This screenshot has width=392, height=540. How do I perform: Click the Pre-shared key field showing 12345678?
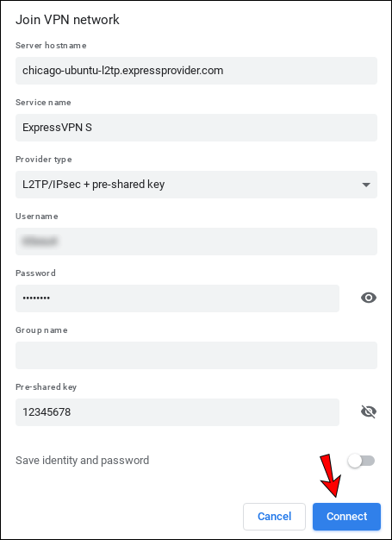[x=177, y=412]
